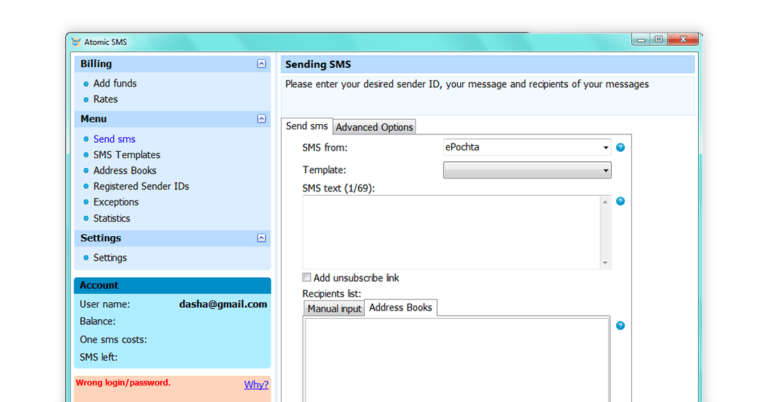Open the SMS from dropdown
768x402 pixels.
(x=606, y=147)
